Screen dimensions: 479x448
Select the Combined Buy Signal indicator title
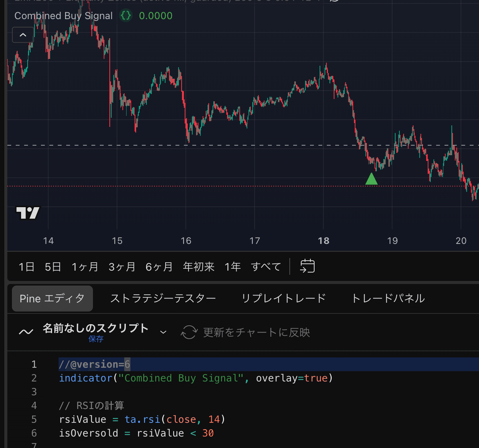coord(63,16)
